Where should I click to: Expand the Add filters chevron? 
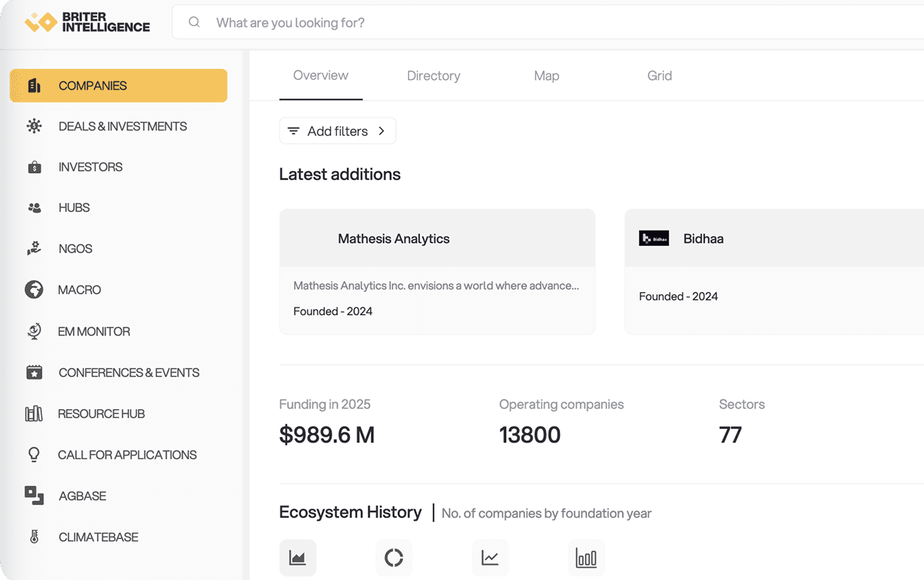coord(382,131)
